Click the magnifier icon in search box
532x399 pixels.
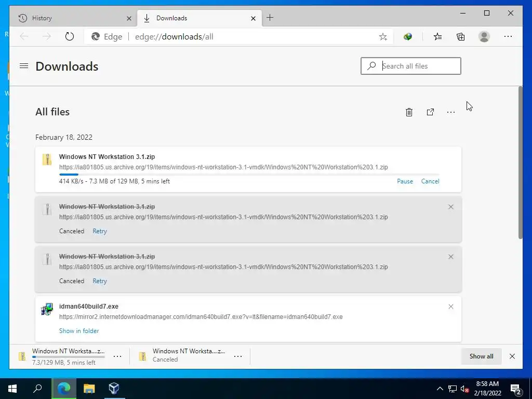tap(371, 65)
